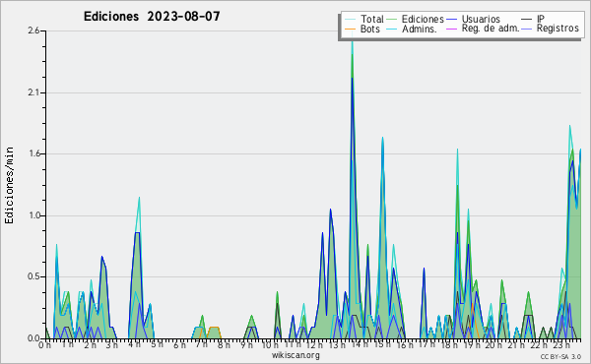Click the '0 h' x-axis label
The width and height of the screenshot is (591, 364).
coord(44,344)
